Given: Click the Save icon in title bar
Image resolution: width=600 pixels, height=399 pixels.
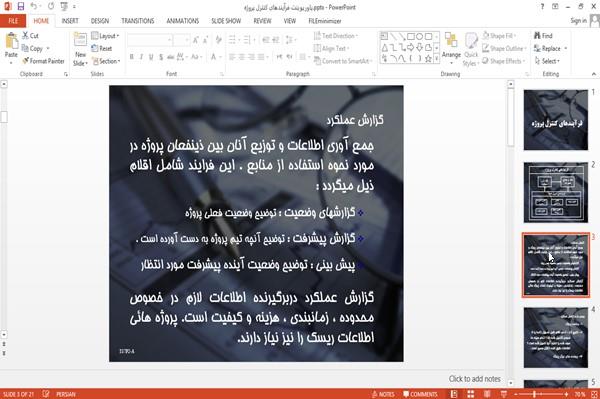Looking at the screenshot, I should click(21, 7).
